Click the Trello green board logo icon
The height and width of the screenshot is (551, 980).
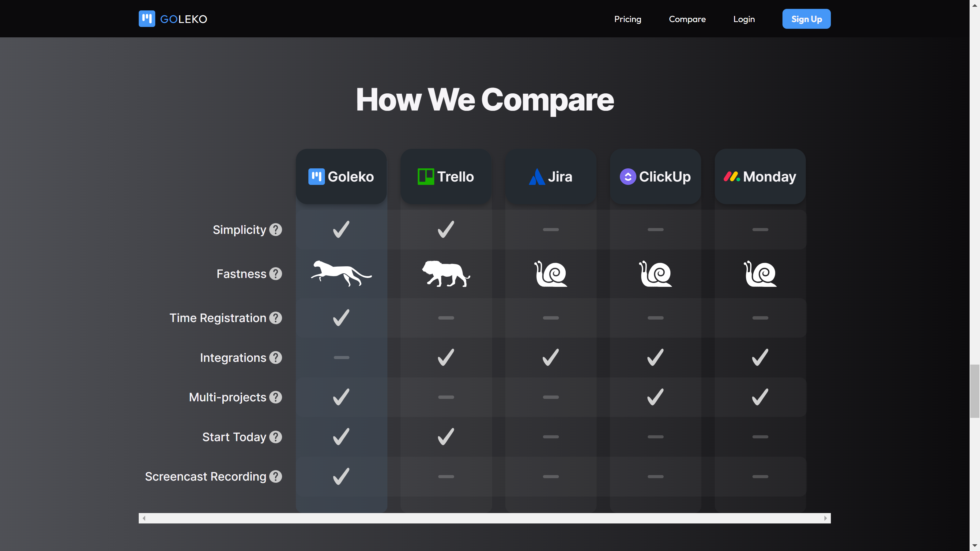(426, 176)
